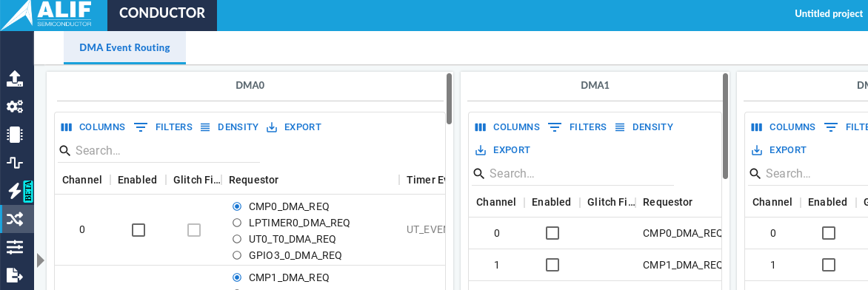Click the DMA1 panel vertical scrollbar
This screenshot has width=868, height=290.
point(725,127)
